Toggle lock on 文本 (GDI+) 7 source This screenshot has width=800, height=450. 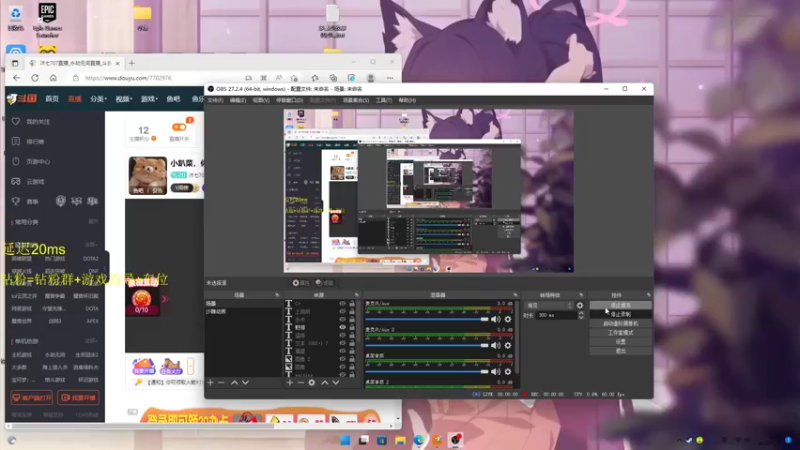click(352, 343)
